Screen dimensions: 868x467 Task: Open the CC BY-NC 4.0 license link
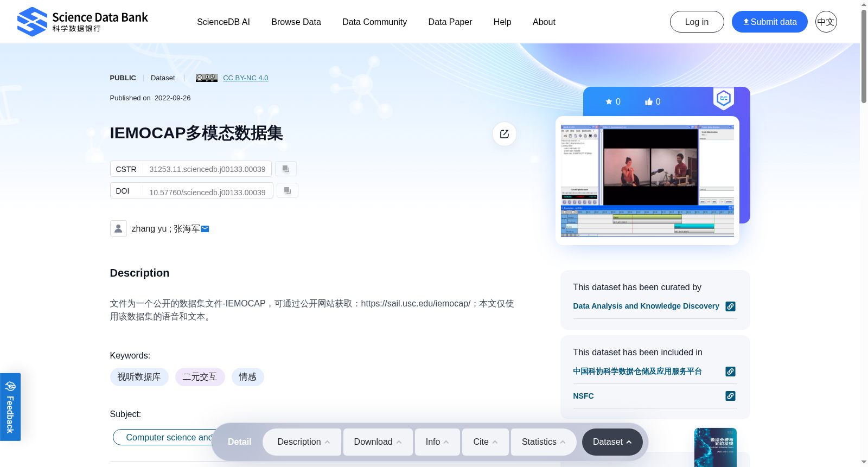click(246, 78)
